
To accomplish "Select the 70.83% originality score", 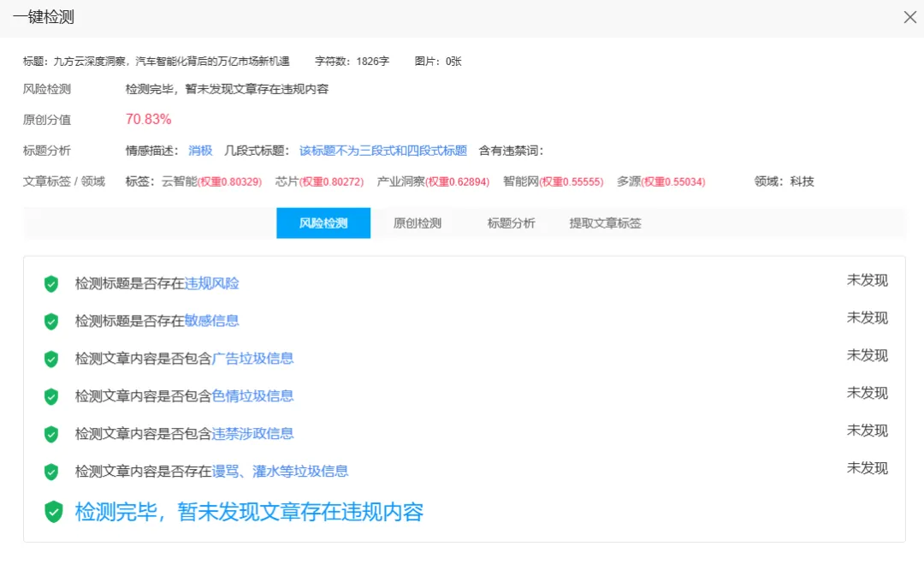I will click(x=148, y=119).
